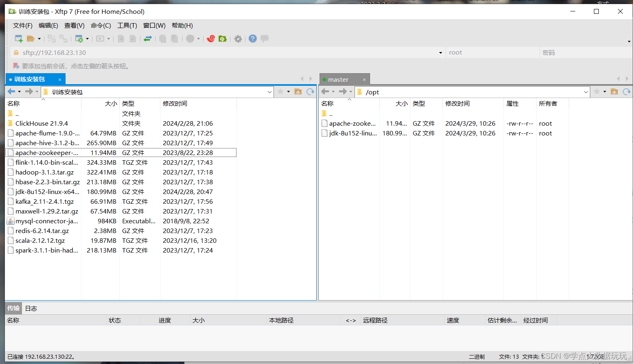Expand the remote /opt path combo box

(586, 92)
